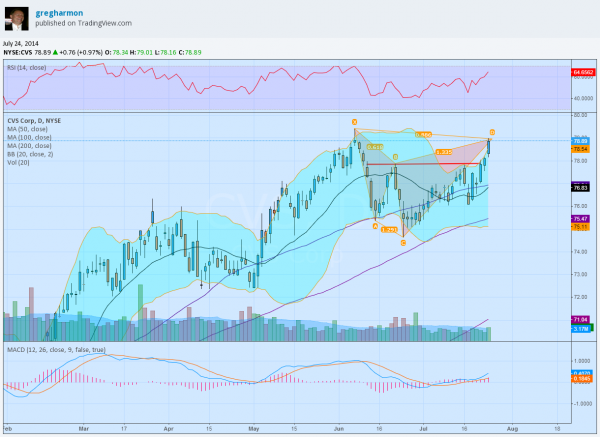Viewport: 600px width, 437px height.
Task: Click the volume tag 3.17M
Action: tap(581, 329)
